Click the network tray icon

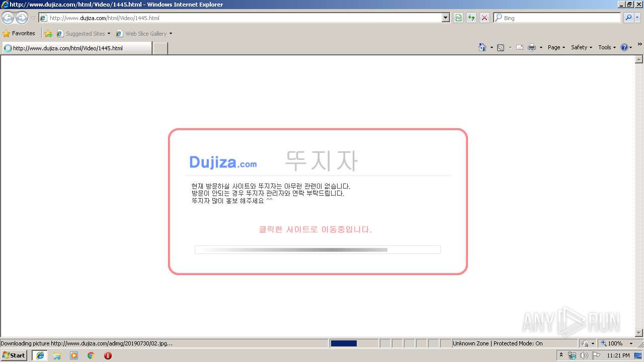click(572, 355)
